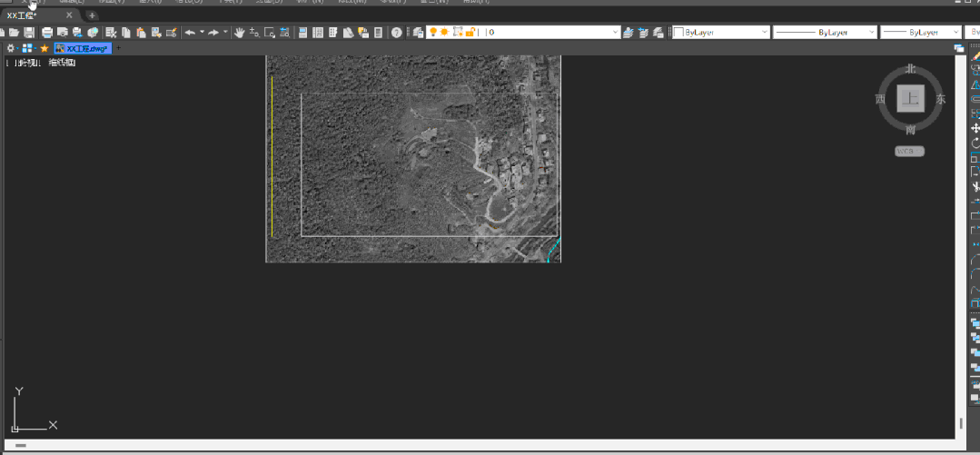Toggle the layer lock padlock icon
980x455 pixels.
pos(470,32)
